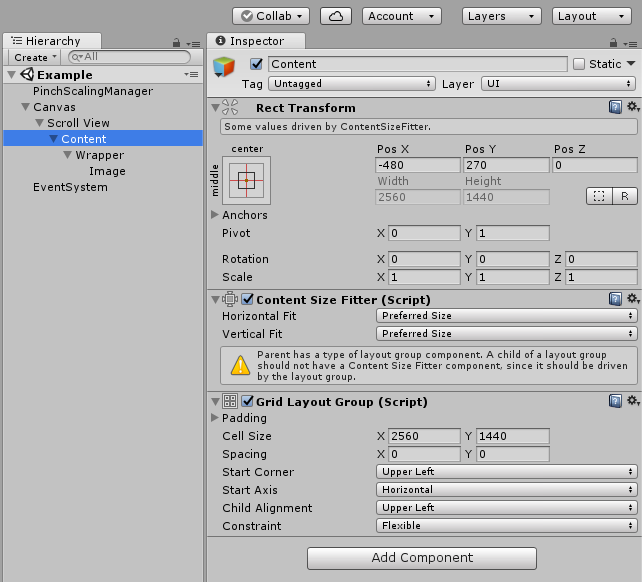642x582 pixels.
Task: Open the cloud services button
Action: (x=336, y=16)
